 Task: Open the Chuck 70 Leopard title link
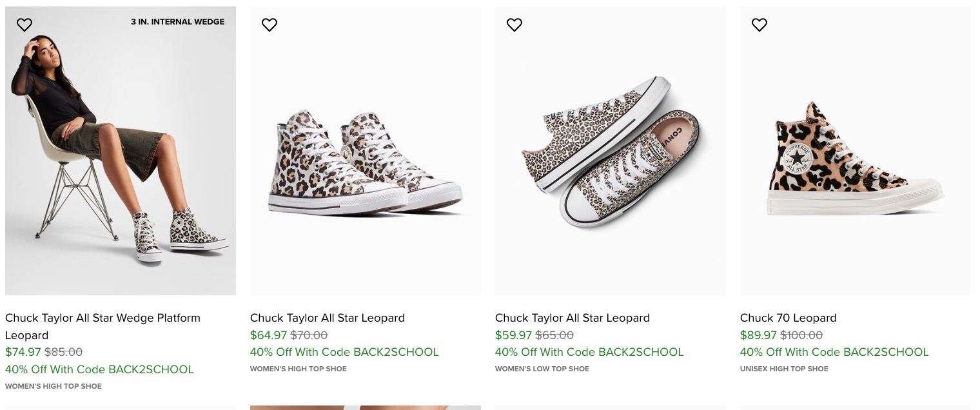click(x=788, y=318)
